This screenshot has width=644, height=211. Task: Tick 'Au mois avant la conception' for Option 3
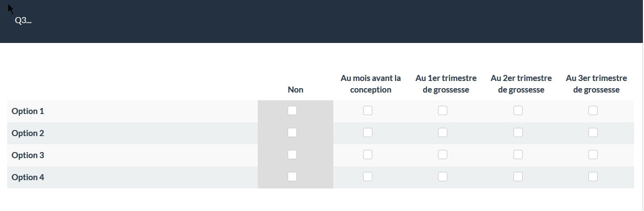point(367,154)
